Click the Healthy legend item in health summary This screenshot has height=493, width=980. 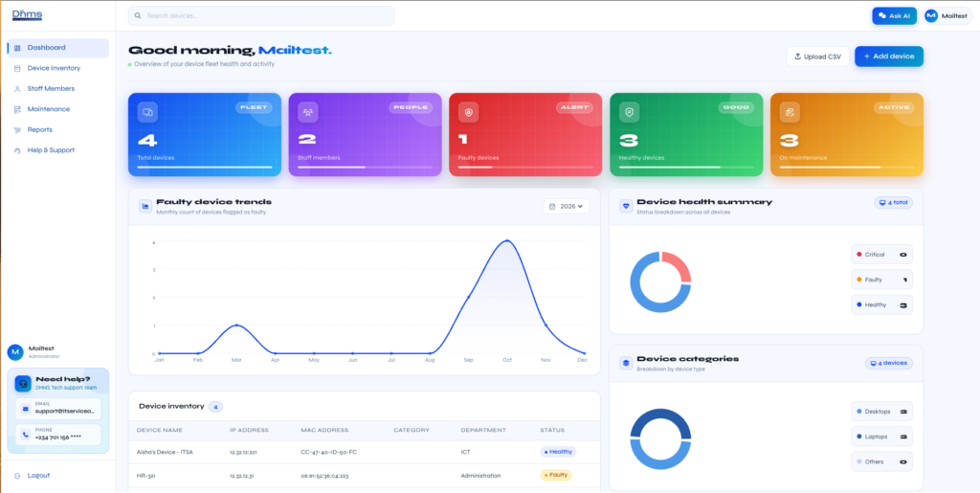[881, 305]
